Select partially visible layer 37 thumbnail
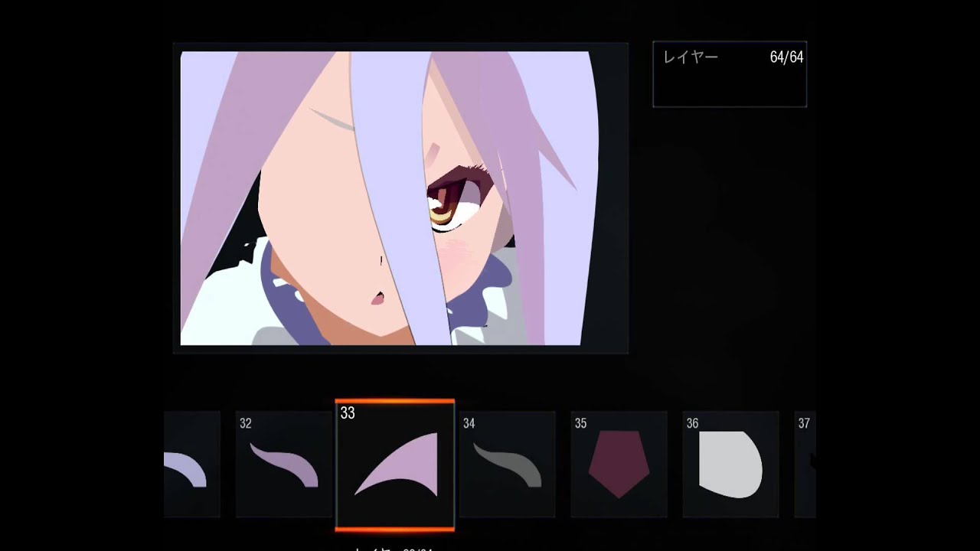This screenshot has height=551, width=980. click(805, 464)
